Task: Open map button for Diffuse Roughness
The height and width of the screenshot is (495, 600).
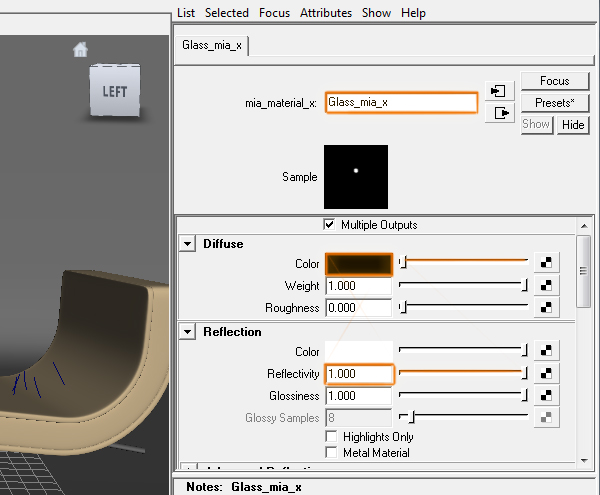Action: pos(546,307)
